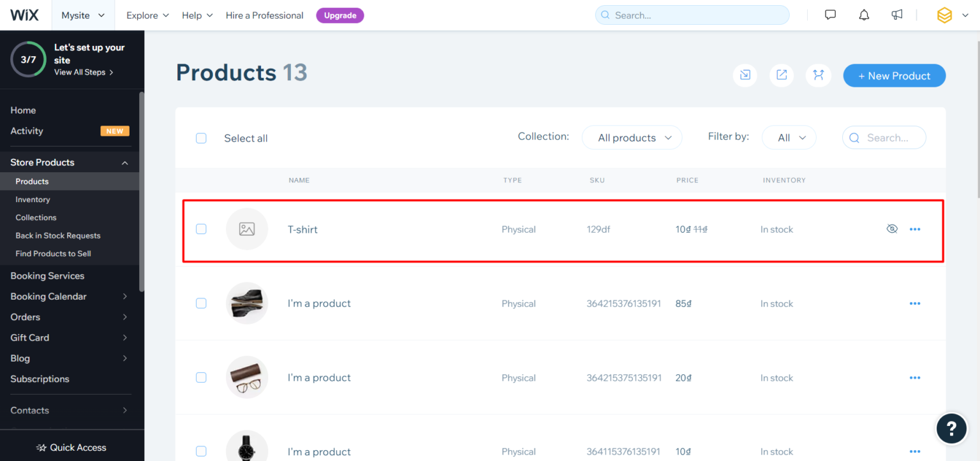Toggle the hide-product eye icon on the T-shirt row
Image resolution: width=980 pixels, height=461 pixels.
click(x=892, y=228)
